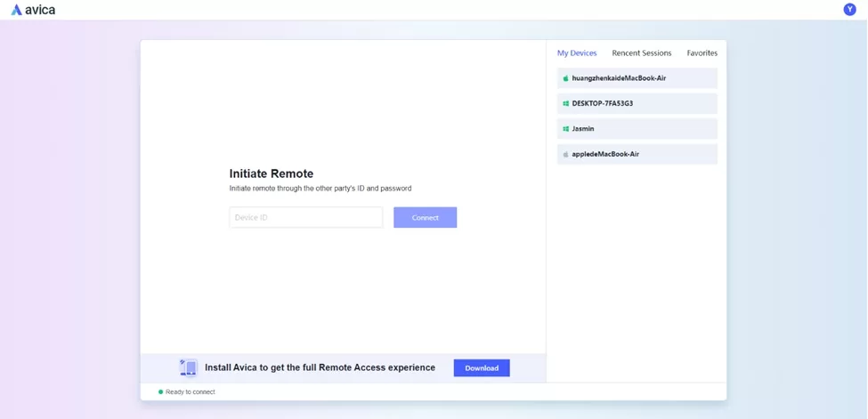Select the DESKTOP-7FA53G3 device
The image size is (868, 419).
point(637,103)
